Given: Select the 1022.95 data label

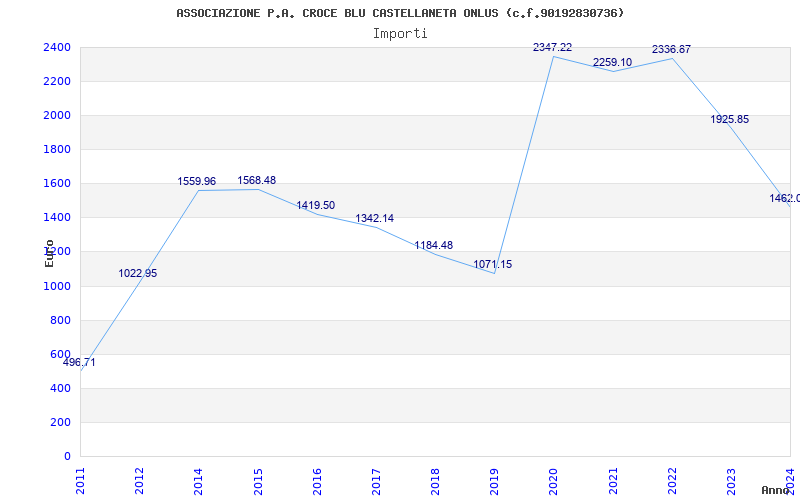Looking at the screenshot, I should 138,273.
